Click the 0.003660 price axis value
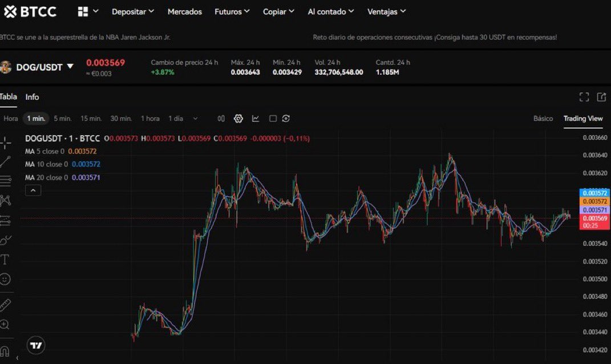Screen dimensions: 611x364 coord(595,137)
